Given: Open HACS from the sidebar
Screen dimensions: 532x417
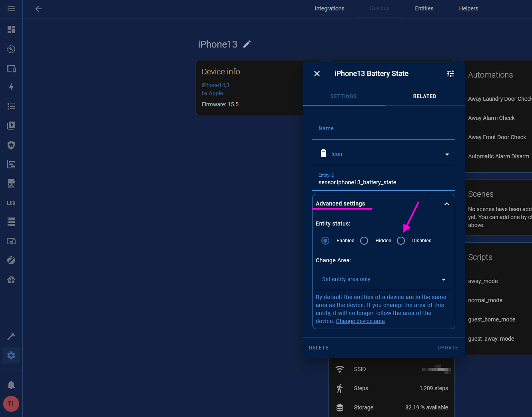Looking at the screenshot, I should [x=11, y=184].
